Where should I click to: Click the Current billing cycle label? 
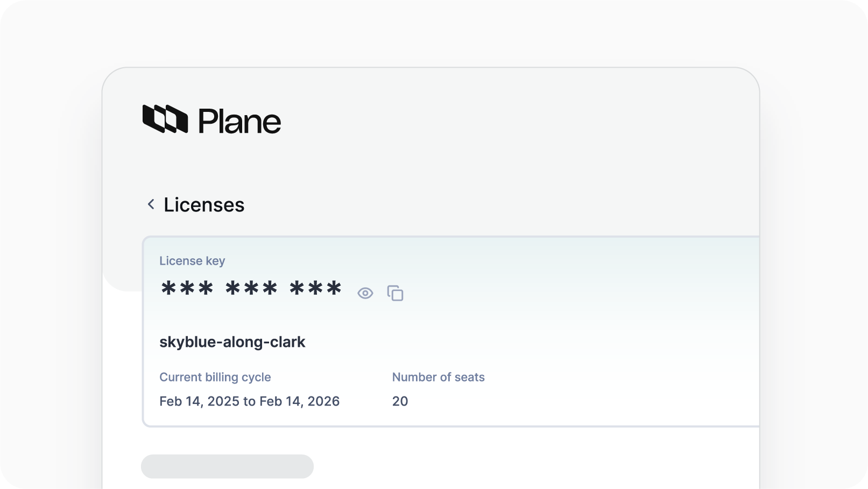(215, 377)
